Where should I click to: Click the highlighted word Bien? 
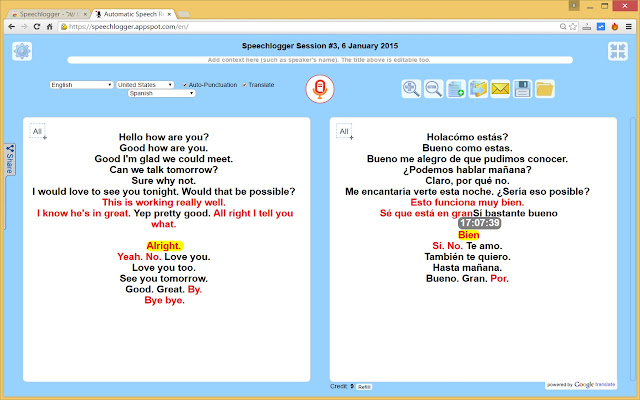(x=468, y=235)
